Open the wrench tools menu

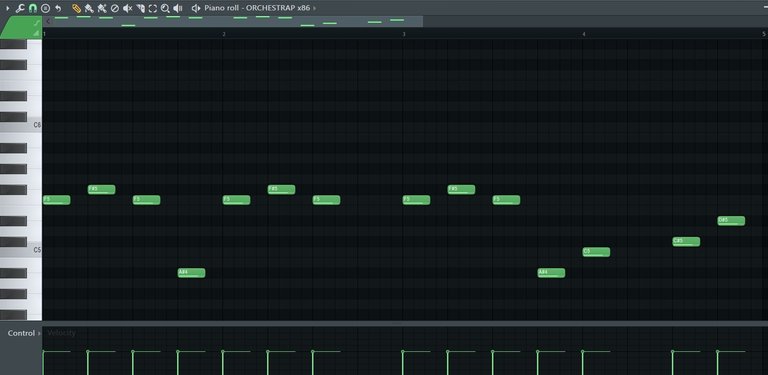click(x=20, y=8)
